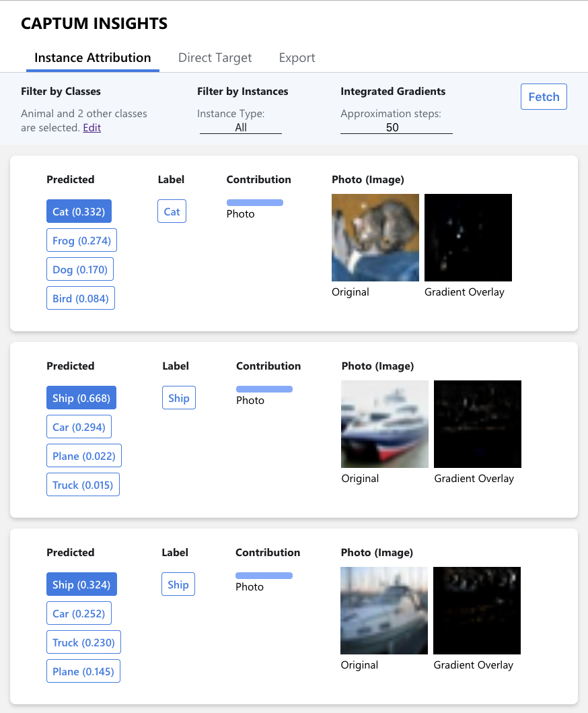Screen dimensions: 588x713
Task: Select the Frog prediction class
Action: [x=81, y=240]
